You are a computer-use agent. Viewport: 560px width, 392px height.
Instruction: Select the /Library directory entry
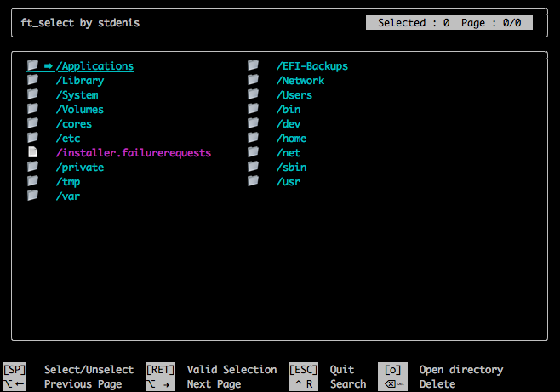pos(80,81)
